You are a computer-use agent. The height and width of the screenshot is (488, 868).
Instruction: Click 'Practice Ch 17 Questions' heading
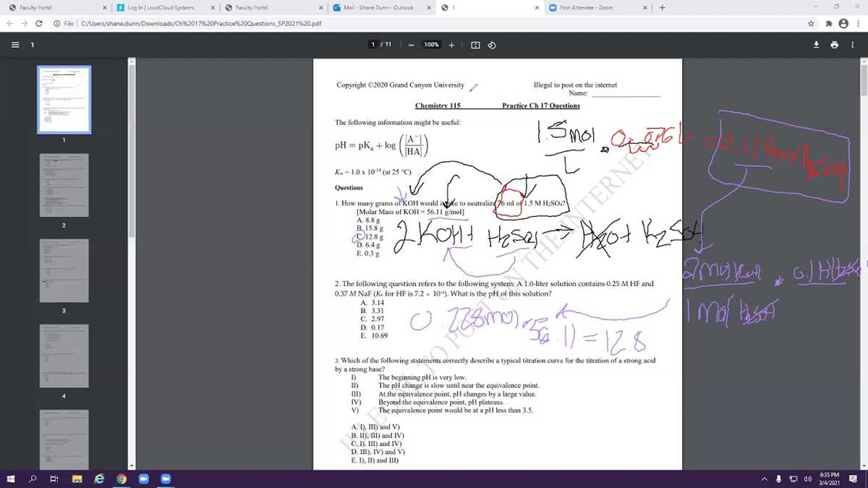pyautogui.click(x=540, y=106)
